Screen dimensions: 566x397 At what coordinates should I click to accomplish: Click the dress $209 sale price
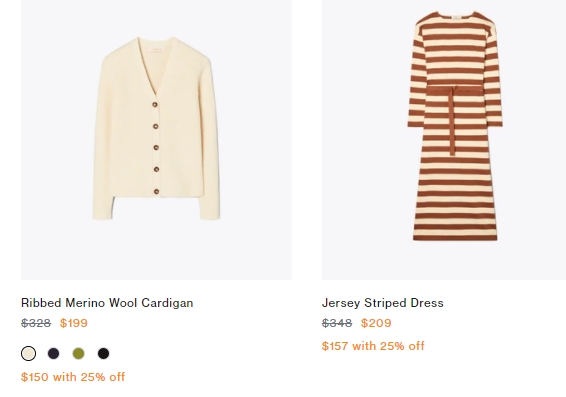pyautogui.click(x=376, y=323)
